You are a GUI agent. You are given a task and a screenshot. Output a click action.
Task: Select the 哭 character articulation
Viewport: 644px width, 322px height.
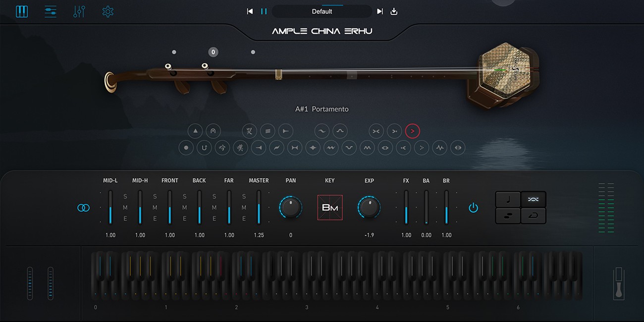tap(250, 131)
